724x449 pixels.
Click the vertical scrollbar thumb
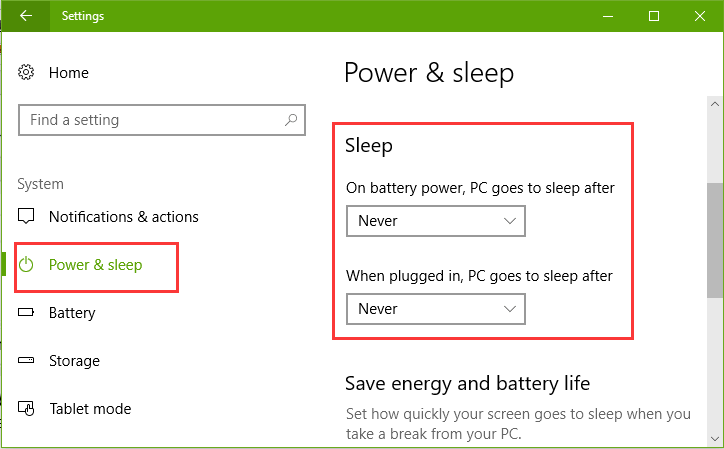[714, 240]
